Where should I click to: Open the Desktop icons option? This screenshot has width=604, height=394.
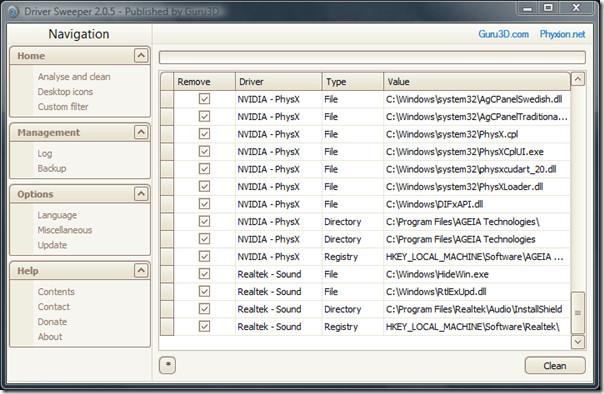tap(65, 92)
